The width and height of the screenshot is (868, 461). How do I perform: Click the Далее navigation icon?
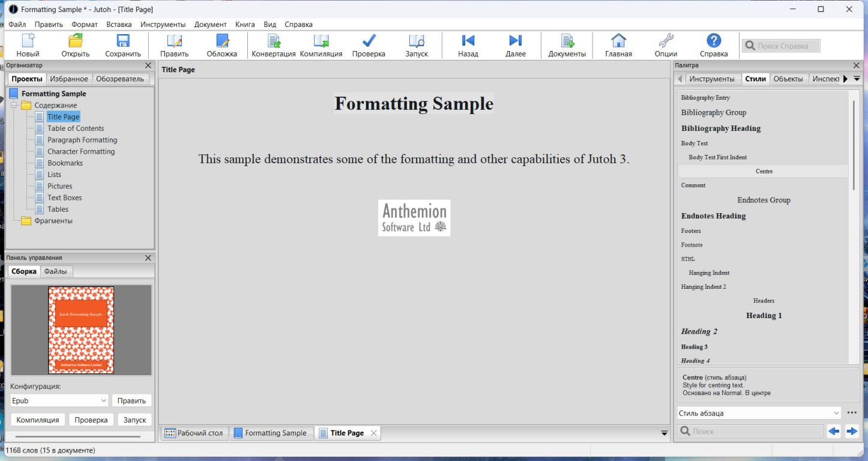(x=515, y=41)
